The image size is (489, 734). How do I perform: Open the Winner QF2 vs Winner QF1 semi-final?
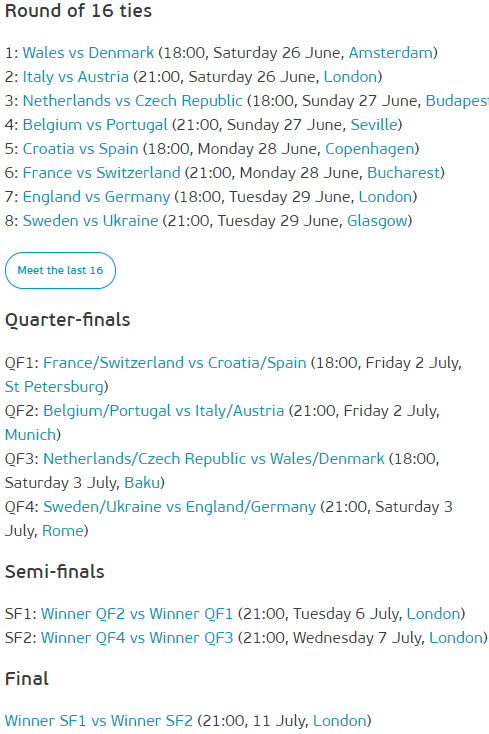tap(137, 614)
